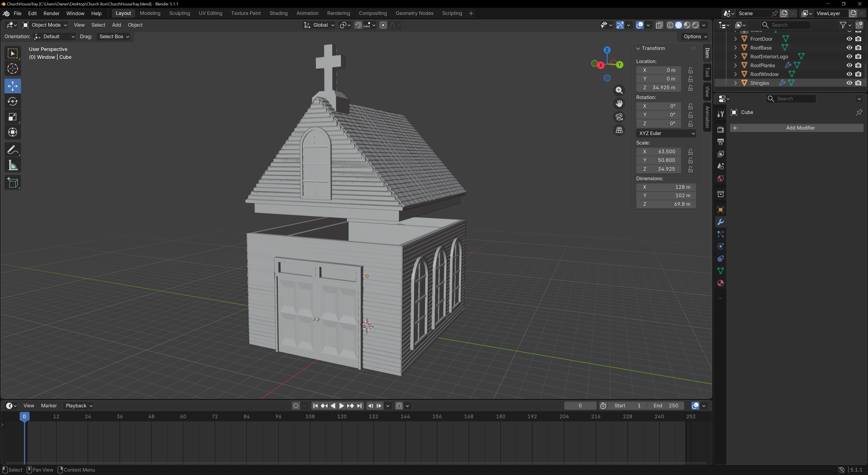Image resolution: width=868 pixels, height=475 pixels.
Task: Toggle Location X lock
Action: coord(690,70)
